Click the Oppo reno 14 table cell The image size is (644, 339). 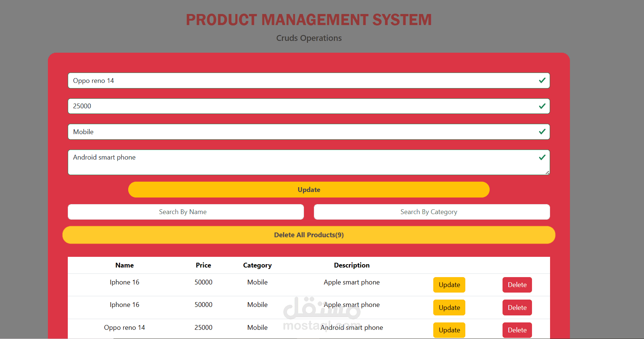(125, 328)
